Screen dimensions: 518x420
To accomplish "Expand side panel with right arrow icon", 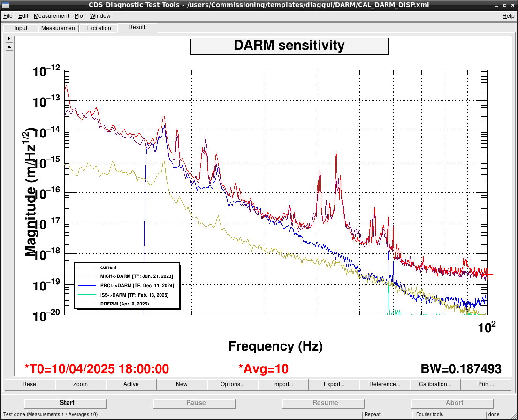I will (9, 38).
